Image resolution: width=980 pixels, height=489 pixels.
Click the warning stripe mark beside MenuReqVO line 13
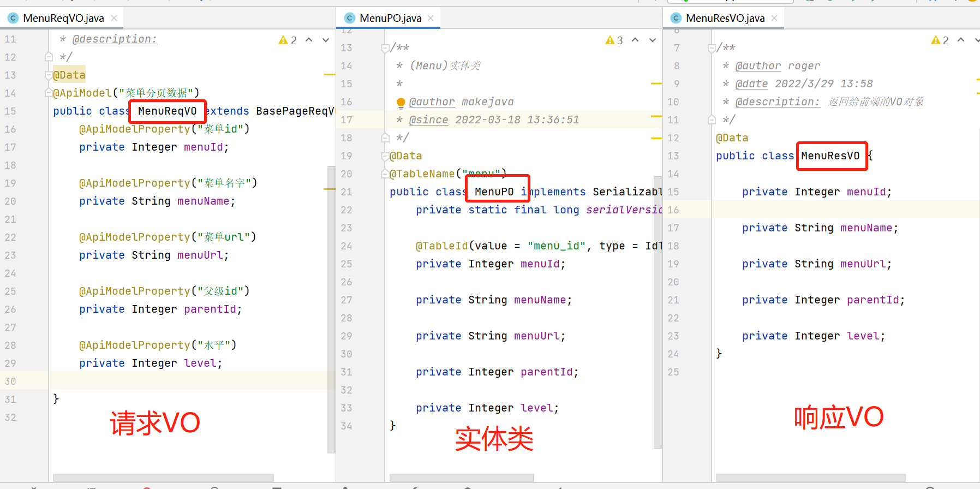330,75
